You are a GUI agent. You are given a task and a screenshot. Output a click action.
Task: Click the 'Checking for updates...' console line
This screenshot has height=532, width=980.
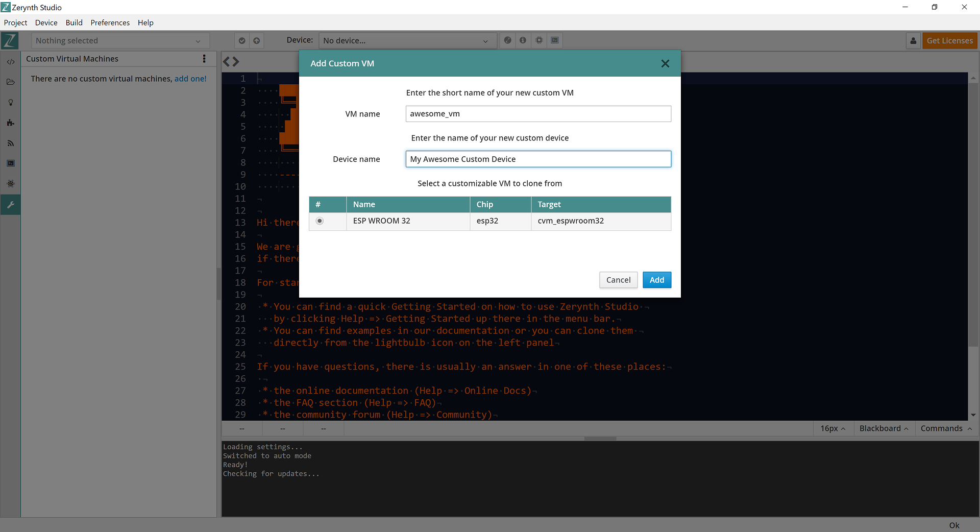click(271, 474)
